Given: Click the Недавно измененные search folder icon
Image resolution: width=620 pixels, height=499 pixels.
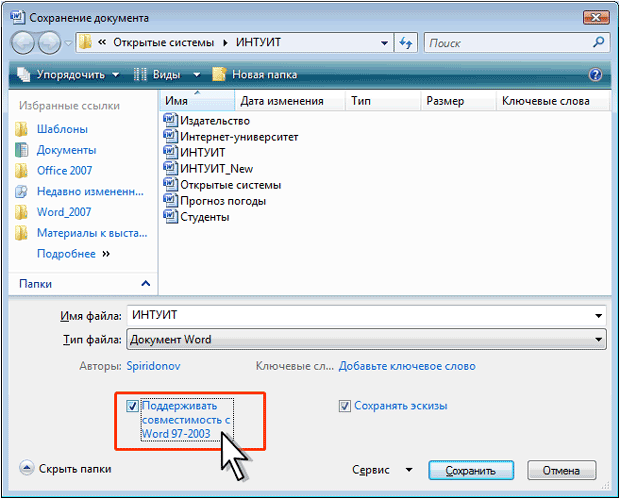Looking at the screenshot, I should (21, 191).
